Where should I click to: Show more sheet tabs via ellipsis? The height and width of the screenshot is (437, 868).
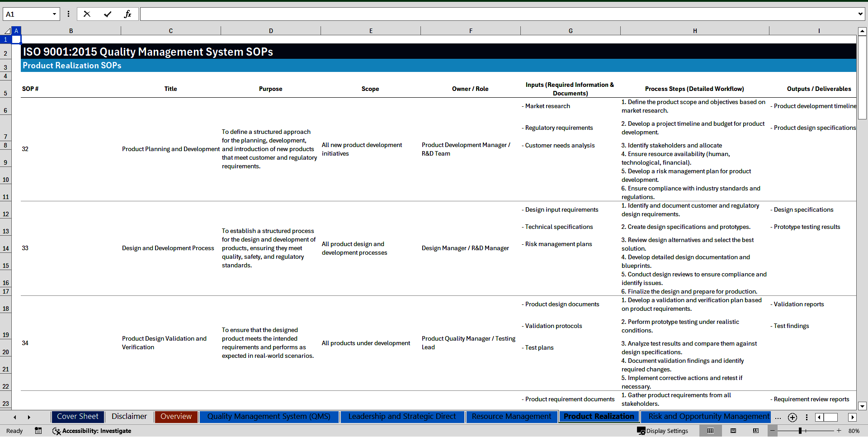(778, 417)
